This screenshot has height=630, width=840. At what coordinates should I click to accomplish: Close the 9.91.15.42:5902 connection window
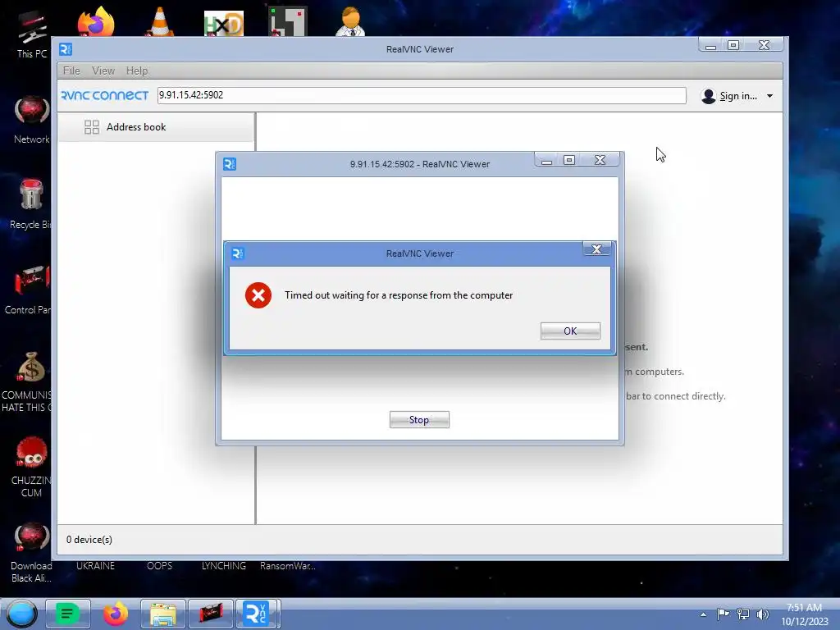[x=600, y=160]
